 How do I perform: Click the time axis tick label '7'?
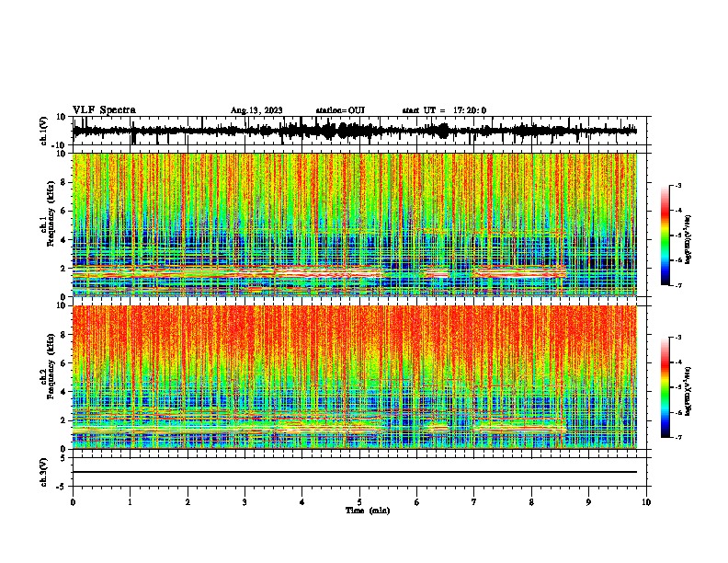[474, 502]
